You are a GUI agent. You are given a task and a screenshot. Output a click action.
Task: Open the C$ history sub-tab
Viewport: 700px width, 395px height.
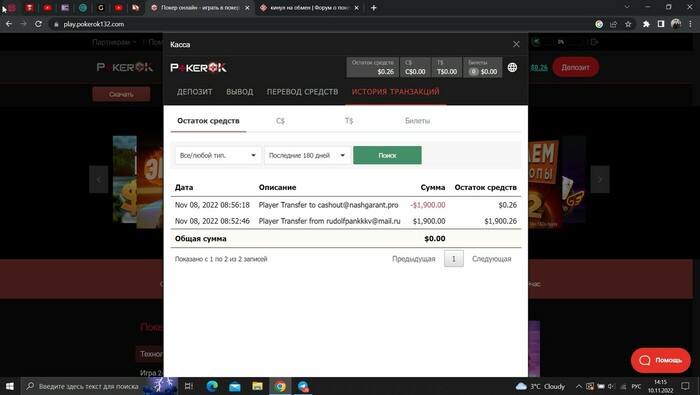280,121
